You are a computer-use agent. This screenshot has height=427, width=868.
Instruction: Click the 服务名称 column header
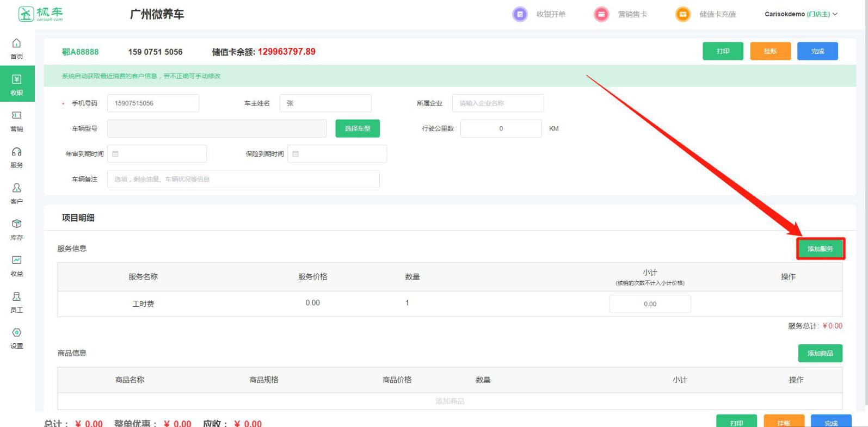point(143,276)
